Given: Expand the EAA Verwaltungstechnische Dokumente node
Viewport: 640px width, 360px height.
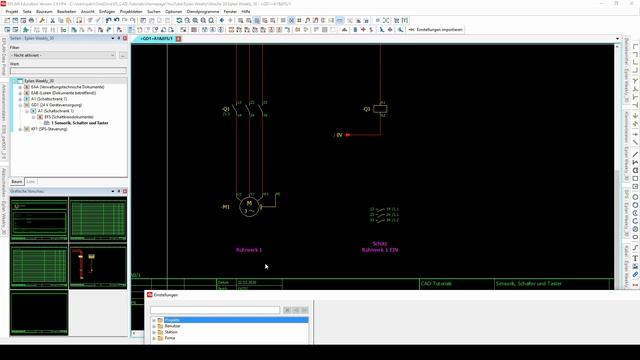Looking at the screenshot, I should (x=20, y=87).
